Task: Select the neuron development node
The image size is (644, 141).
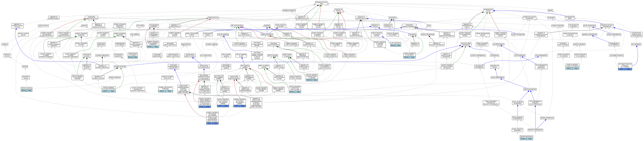Action: pyautogui.click(x=530, y=89)
